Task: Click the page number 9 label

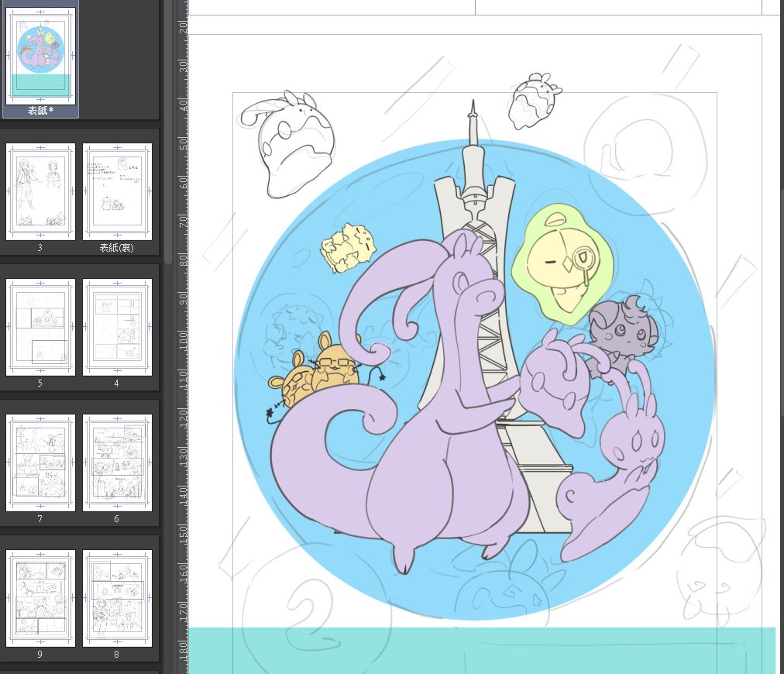Action: coord(40,655)
